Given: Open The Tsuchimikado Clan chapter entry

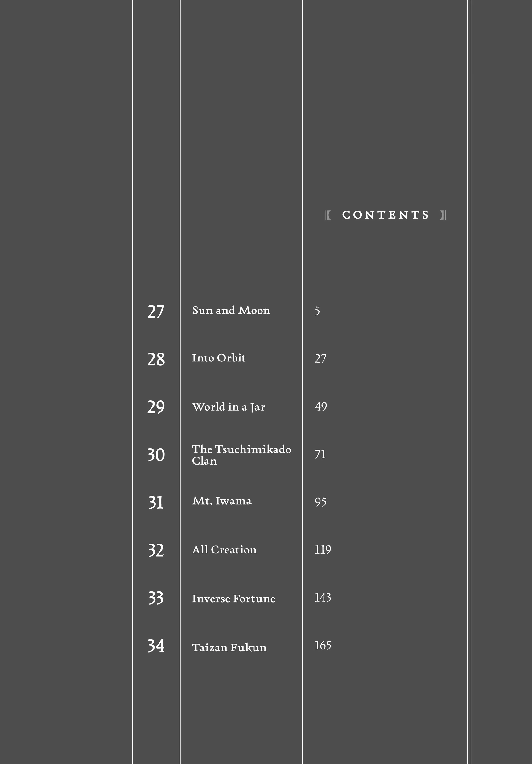Looking at the screenshot, I should pyautogui.click(x=241, y=454).
